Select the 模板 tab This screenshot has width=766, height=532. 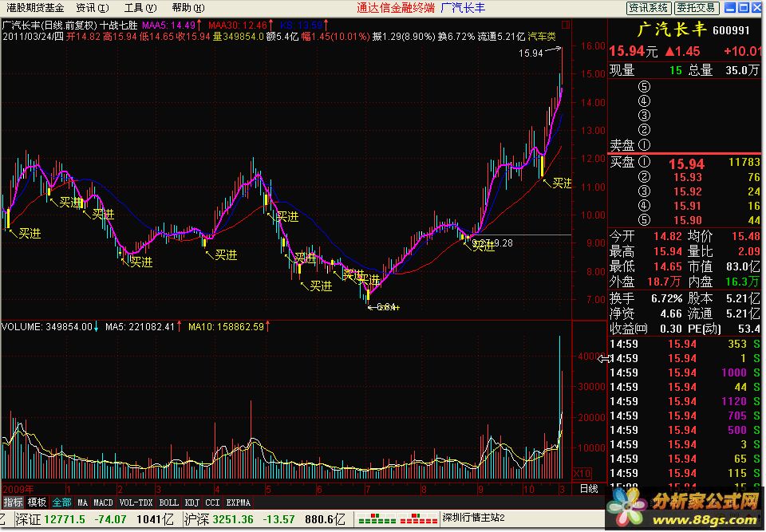pyautogui.click(x=37, y=502)
